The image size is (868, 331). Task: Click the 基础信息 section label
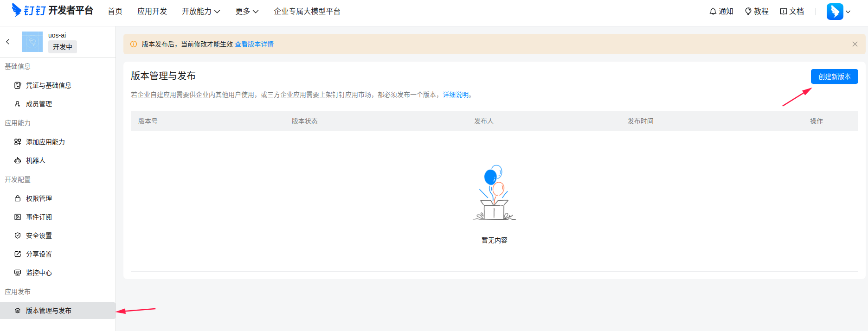(x=18, y=66)
